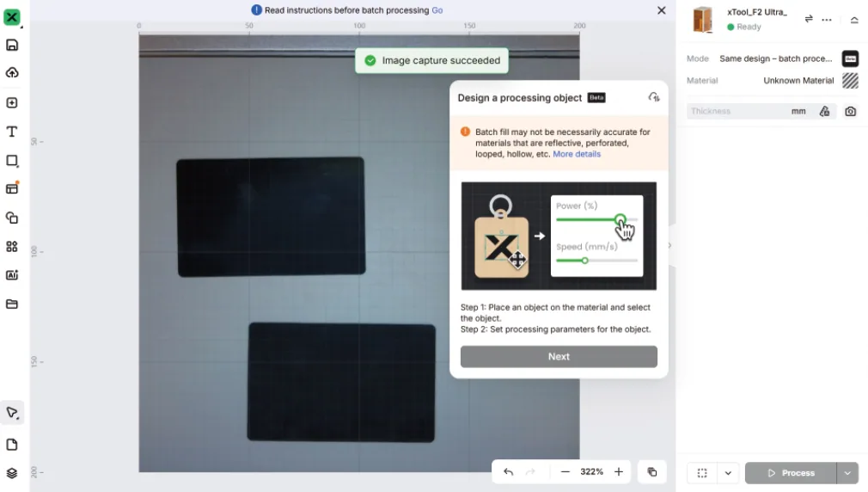Open the AI image tool

[12, 275]
